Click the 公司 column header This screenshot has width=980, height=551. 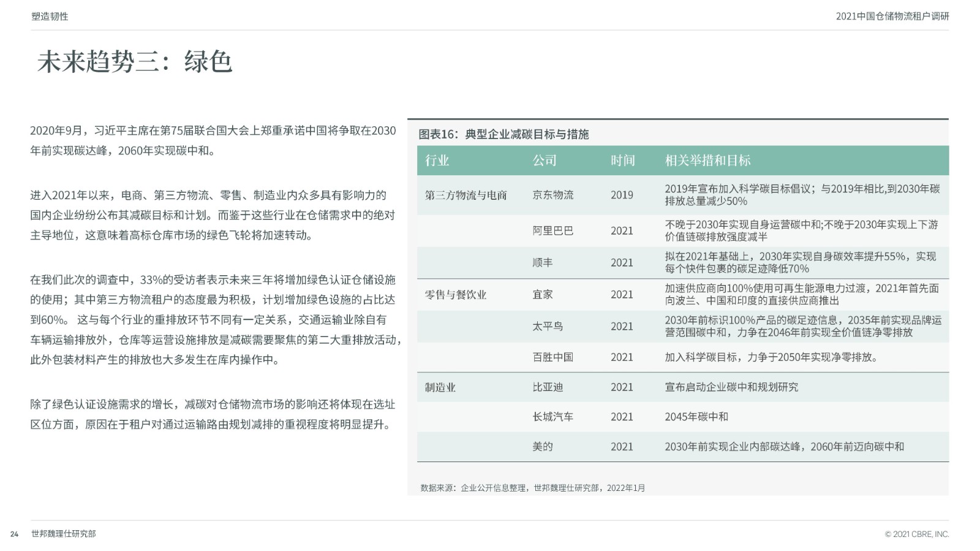click(545, 161)
